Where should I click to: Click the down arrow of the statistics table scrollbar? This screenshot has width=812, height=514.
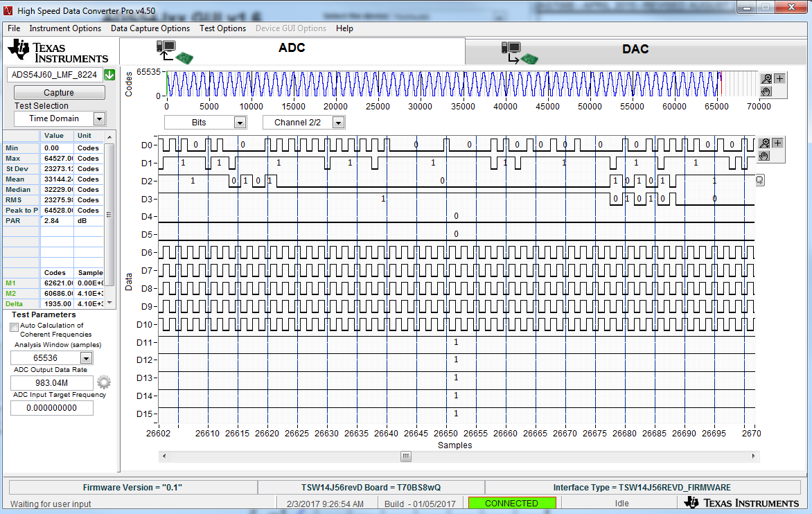[109, 303]
